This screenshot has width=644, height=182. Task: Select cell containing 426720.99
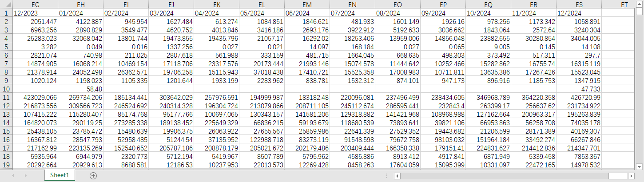(579, 97)
